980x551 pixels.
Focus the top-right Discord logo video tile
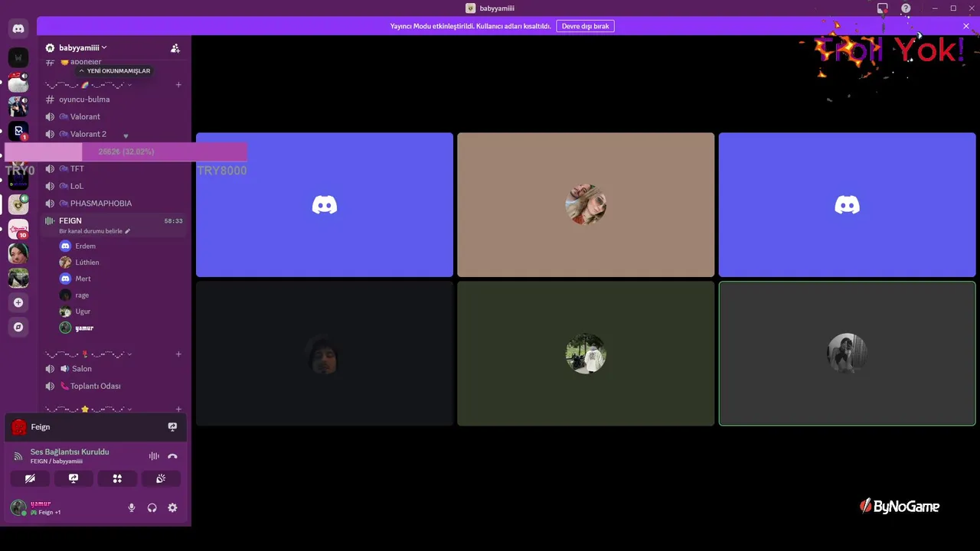[x=847, y=205]
